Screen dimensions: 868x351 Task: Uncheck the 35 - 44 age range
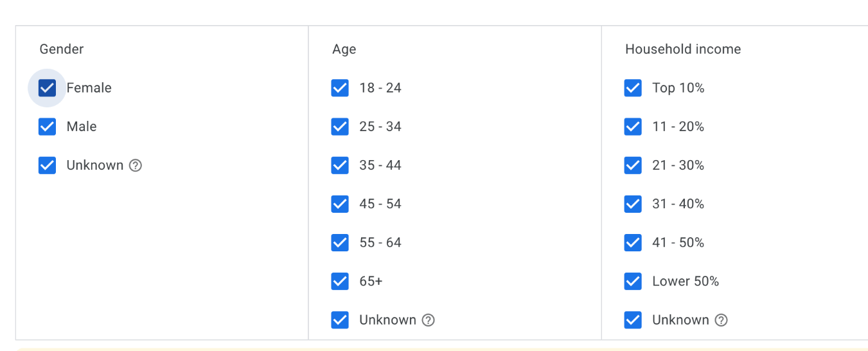[340, 165]
